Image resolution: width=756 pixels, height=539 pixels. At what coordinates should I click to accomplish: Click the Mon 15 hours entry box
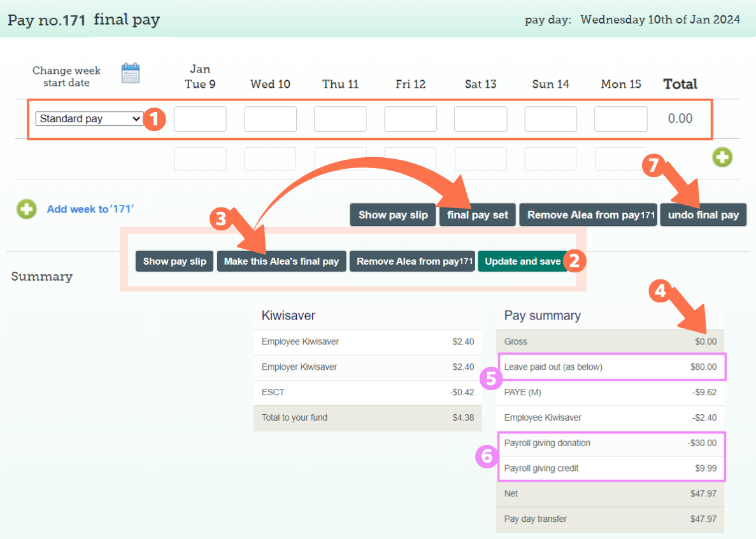620,118
